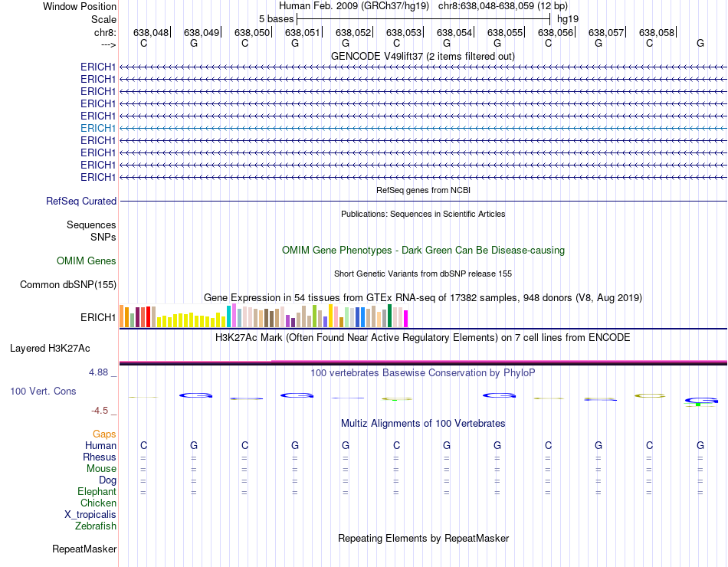728x567 pixels.
Task: Click Short Genetic Variants from dbSNP release 155
Action: click(x=422, y=274)
